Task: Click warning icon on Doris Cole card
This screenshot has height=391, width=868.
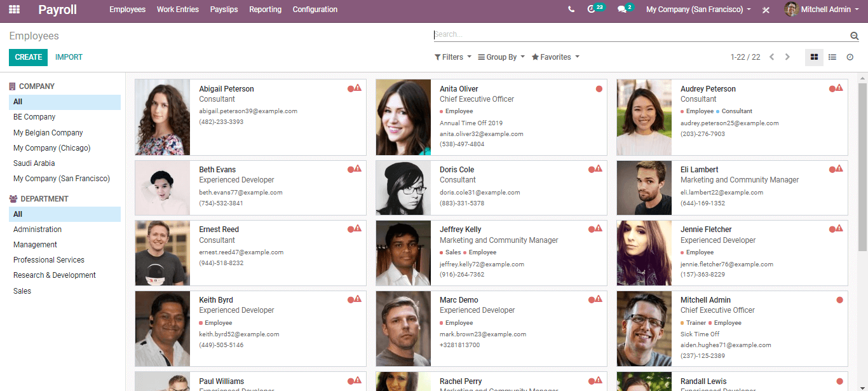Action: pyautogui.click(x=599, y=169)
